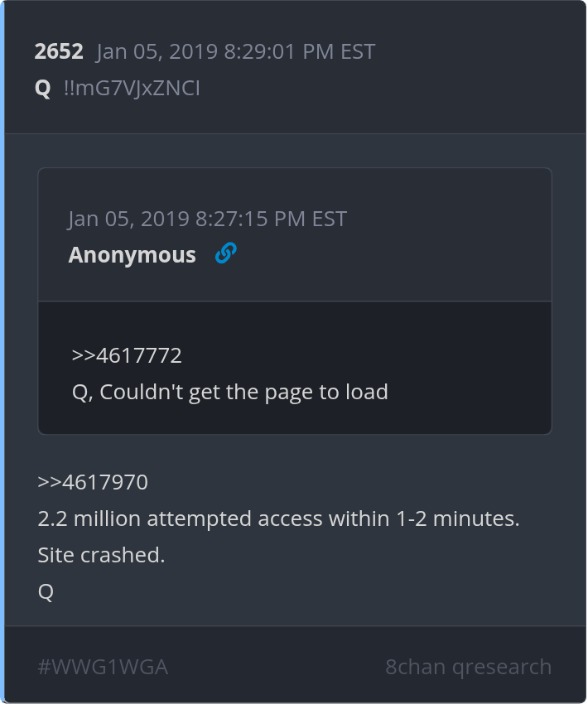588x704 pixels.
Task: Click the Jan 05, 2019 8:29:01 PM timestamp
Action: pyautogui.click(x=235, y=52)
